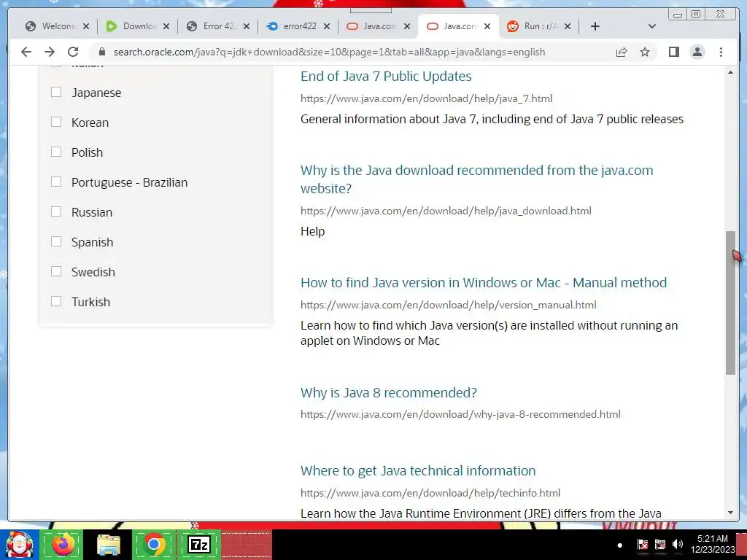Check the Turkish language filter
Image resolution: width=747 pixels, height=560 pixels.
point(56,301)
